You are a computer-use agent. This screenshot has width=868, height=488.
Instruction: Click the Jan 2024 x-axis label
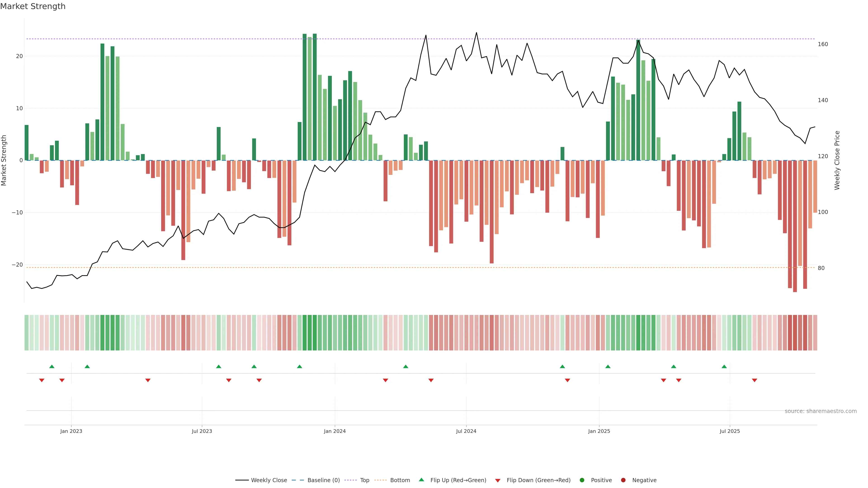point(335,431)
